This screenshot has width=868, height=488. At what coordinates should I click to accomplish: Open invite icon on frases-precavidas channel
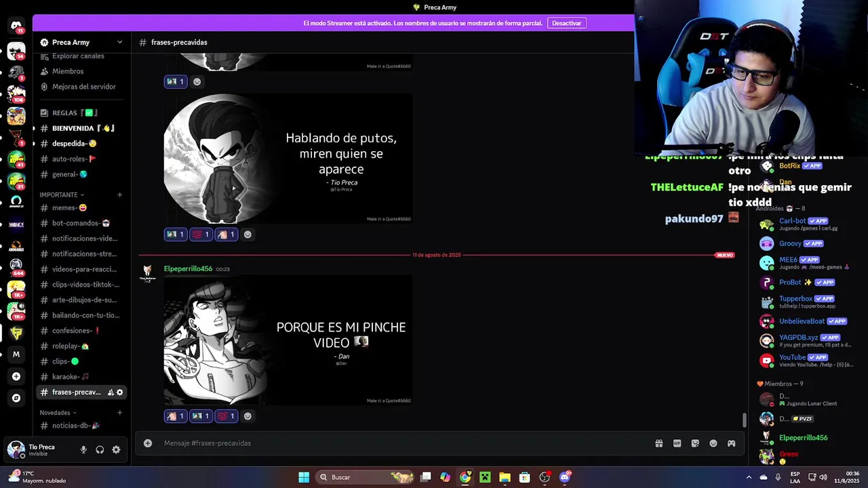[111, 392]
